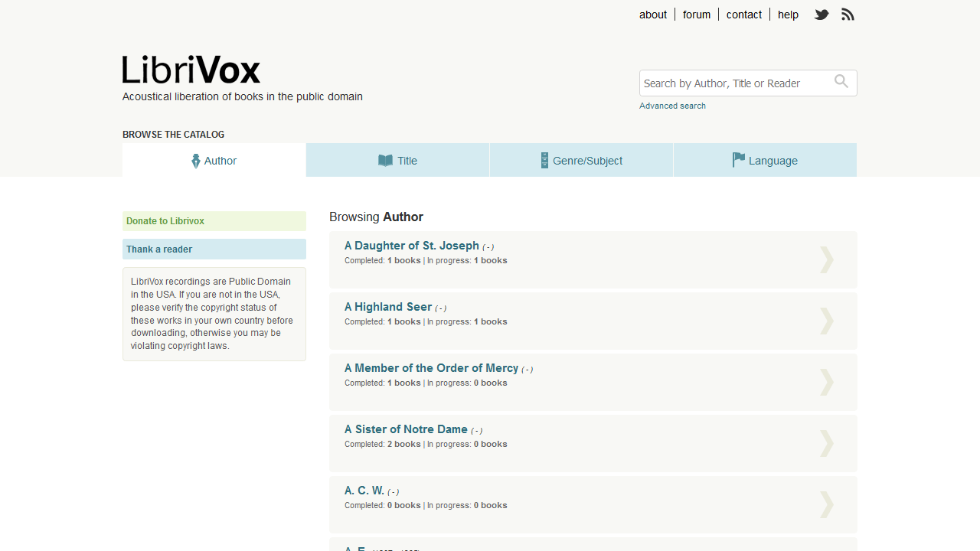Expand A Highland Seer chevron
980x551 pixels.
[x=827, y=321]
